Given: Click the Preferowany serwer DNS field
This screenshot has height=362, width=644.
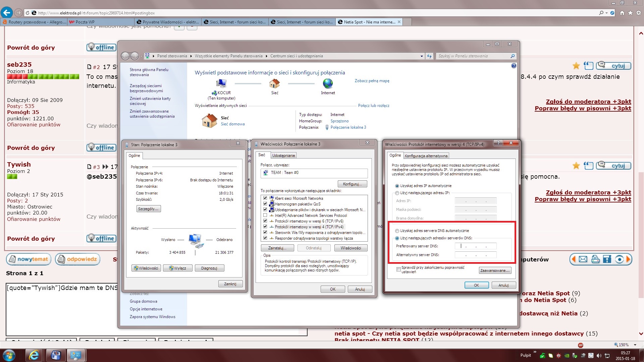Looking at the screenshot, I should (475, 246).
